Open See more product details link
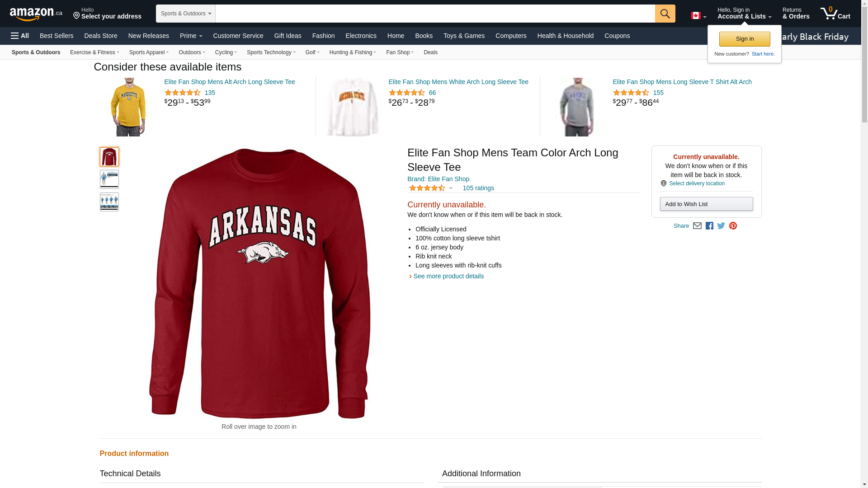 [x=448, y=276]
